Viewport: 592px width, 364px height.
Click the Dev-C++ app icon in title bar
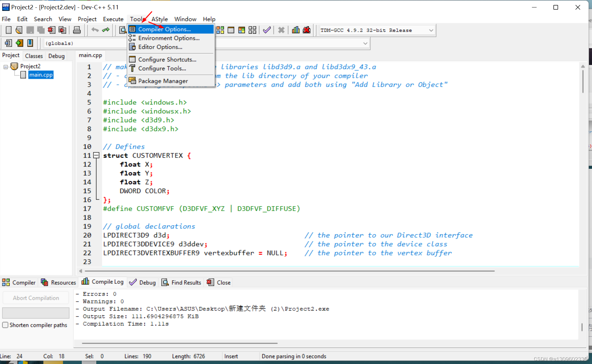point(6,7)
